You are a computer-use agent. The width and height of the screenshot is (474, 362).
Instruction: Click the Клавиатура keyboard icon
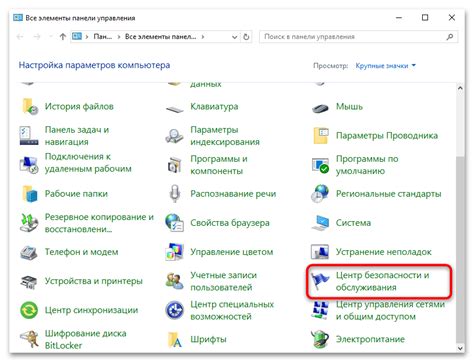(174, 108)
